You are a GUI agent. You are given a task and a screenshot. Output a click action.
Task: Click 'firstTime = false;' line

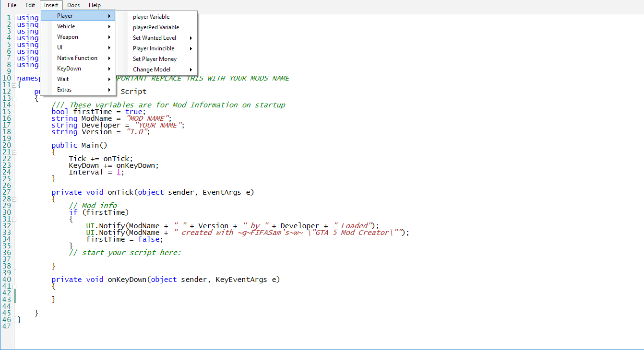tap(125, 239)
